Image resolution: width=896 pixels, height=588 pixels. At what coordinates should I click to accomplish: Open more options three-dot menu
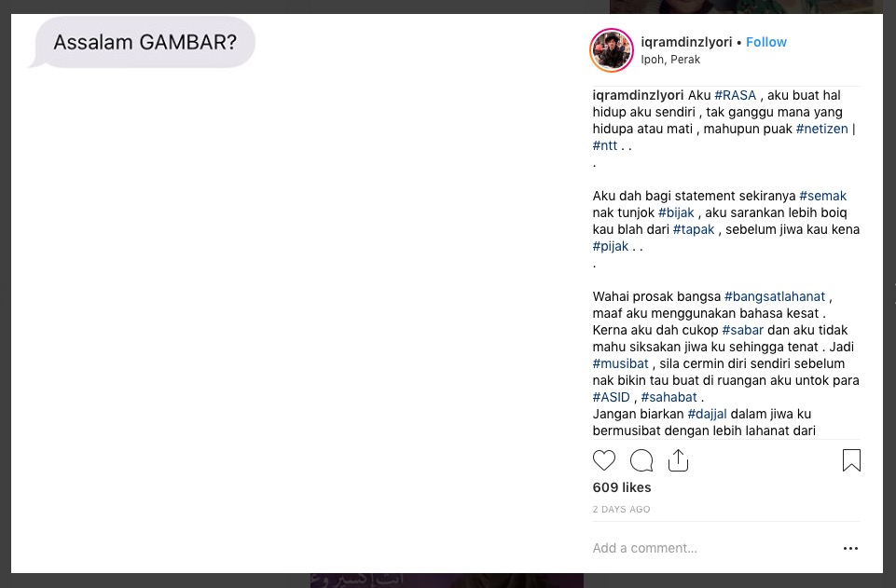[x=850, y=548]
